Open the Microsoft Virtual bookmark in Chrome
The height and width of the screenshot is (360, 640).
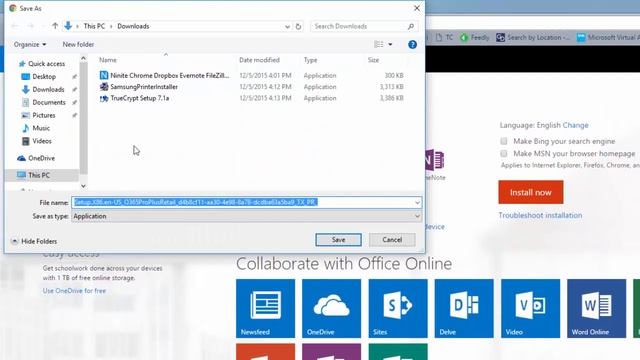pos(608,38)
